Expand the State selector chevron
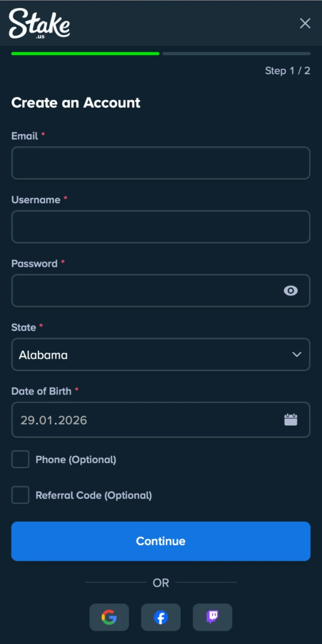 coord(297,354)
